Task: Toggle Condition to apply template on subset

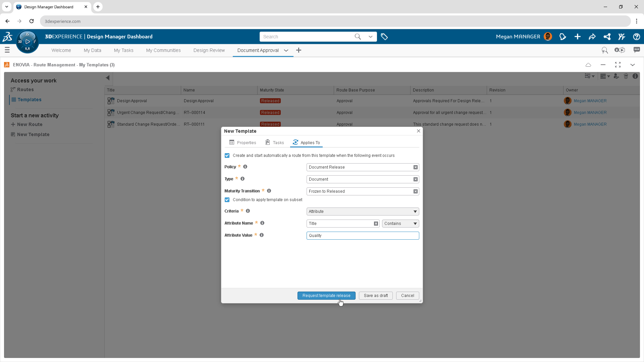Action: pyautogui.click(x=227, y=200)
